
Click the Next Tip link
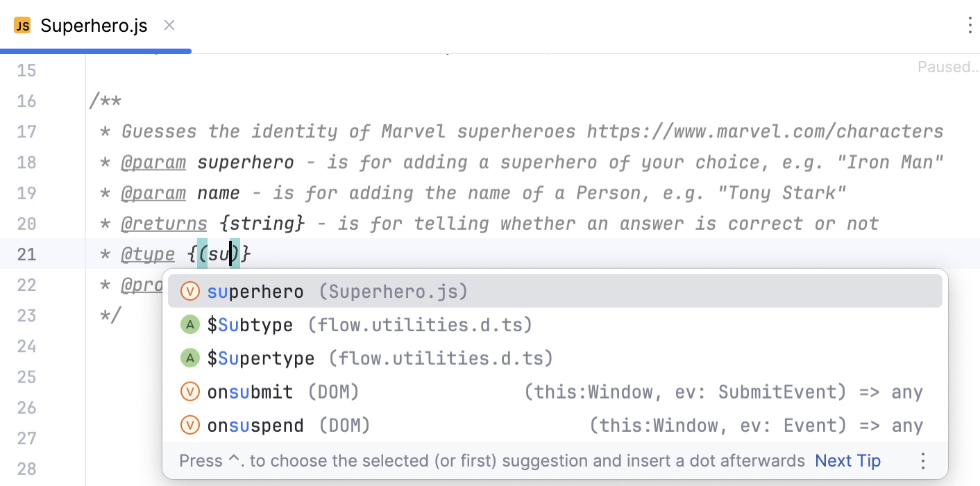tap(847, 460)
